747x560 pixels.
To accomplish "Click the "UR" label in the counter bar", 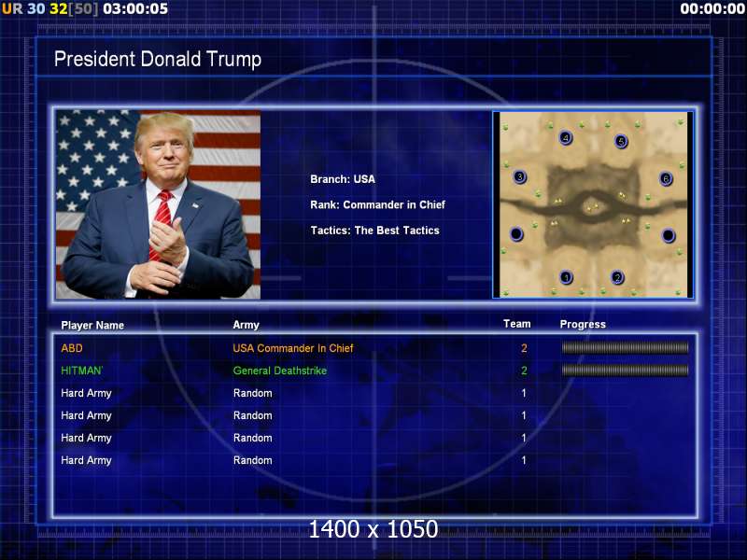I will [x=12, y=8].
